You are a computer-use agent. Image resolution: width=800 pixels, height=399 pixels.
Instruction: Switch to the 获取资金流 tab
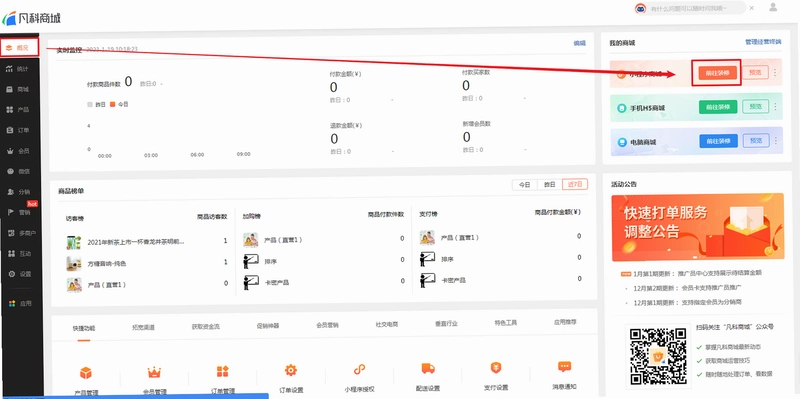(206, 326)
